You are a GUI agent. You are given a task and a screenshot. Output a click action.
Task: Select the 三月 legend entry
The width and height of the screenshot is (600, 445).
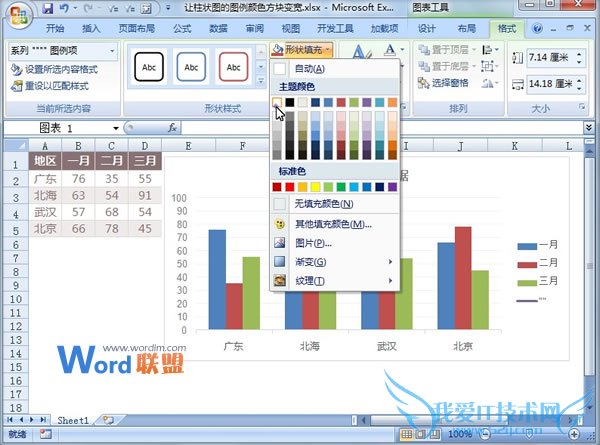[538, 282]
